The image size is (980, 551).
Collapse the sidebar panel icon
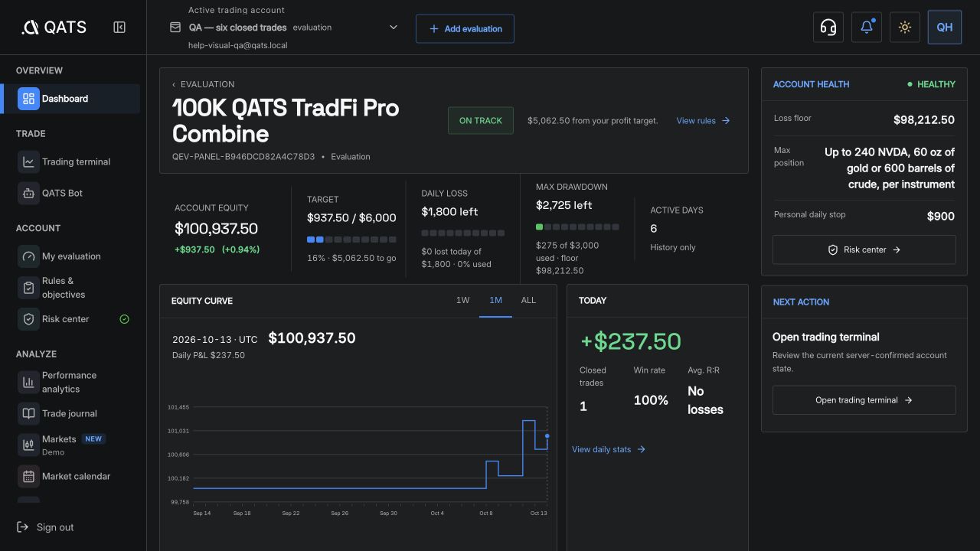119,28
